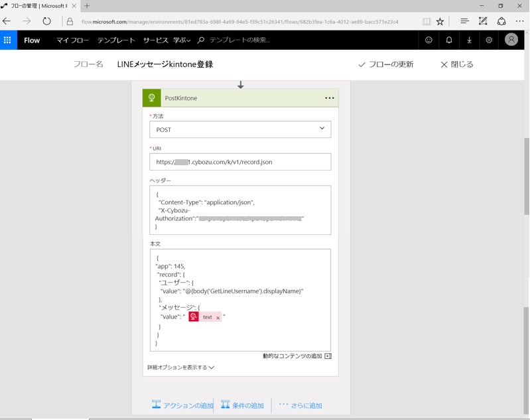This screenshot has height=420, width=530.
Task: Go forward in the browser
Action: [x=27, y=21]
